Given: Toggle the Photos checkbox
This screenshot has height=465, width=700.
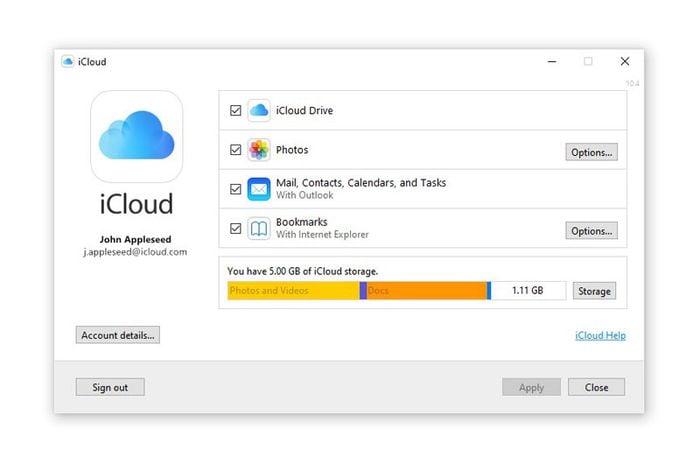Looking at the screenshot, I should coord(236,149).
